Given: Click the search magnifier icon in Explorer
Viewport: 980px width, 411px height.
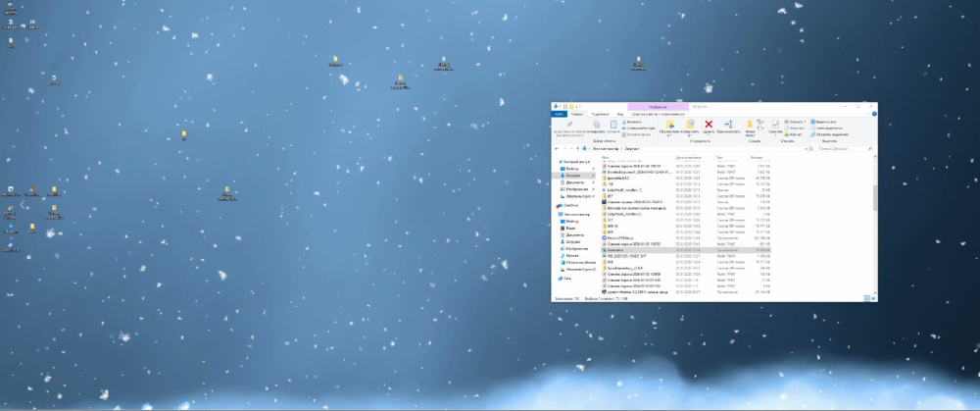Looking at the screenshot, I should coord(870,149).
